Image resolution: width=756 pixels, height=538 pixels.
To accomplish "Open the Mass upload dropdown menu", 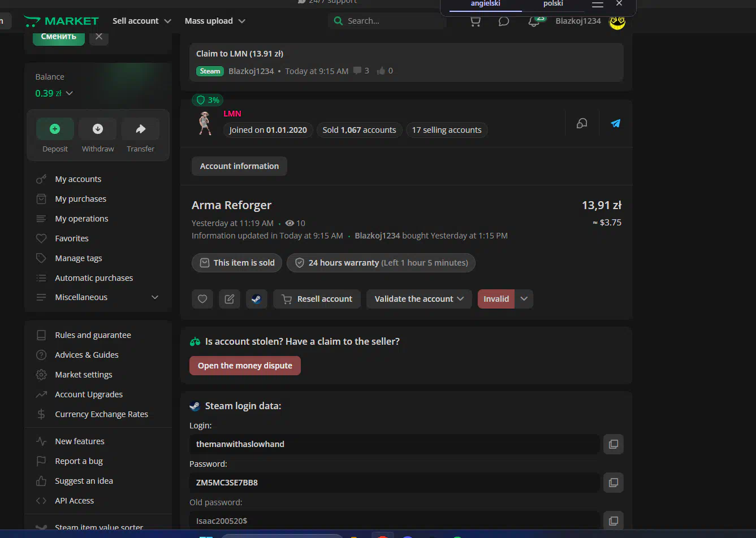I will (215, 21).
